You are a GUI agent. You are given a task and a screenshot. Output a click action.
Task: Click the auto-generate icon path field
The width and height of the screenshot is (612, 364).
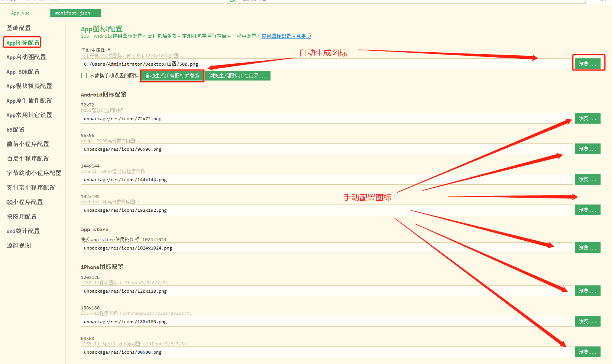pos(324,64)
